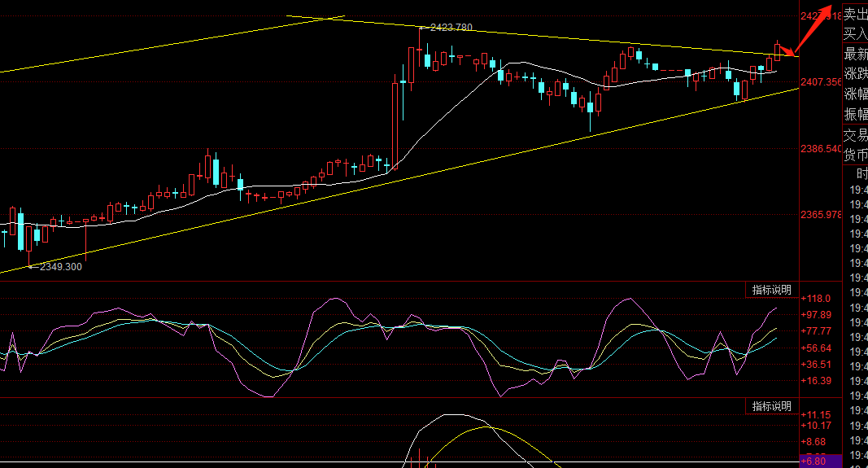868x468 pixels.
Task: Select the 卖出 row in quote panel
Action: point(855,15)
